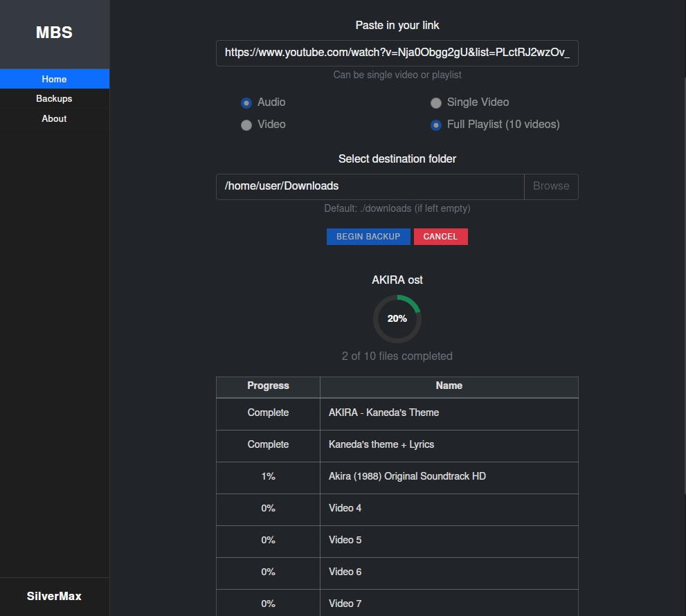
Task: Click the 'Default: ./downloads' hint text
Action: coord(397,208)
